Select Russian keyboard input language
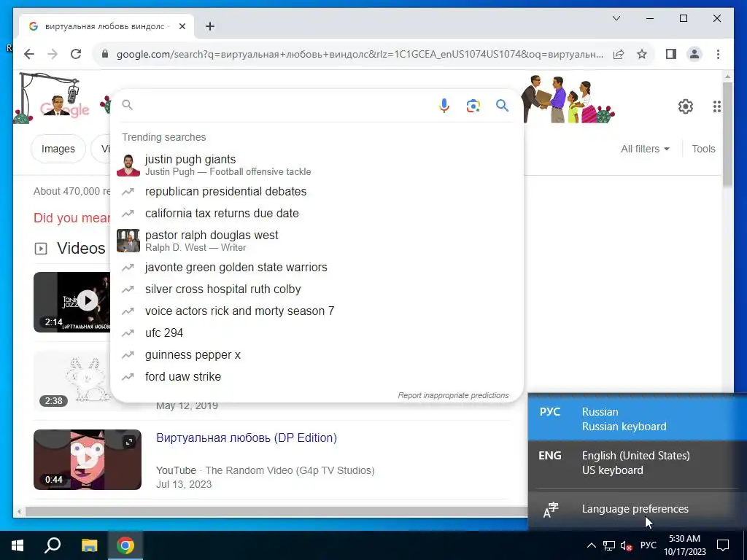The image size is (747, 560). click(637, 419)
